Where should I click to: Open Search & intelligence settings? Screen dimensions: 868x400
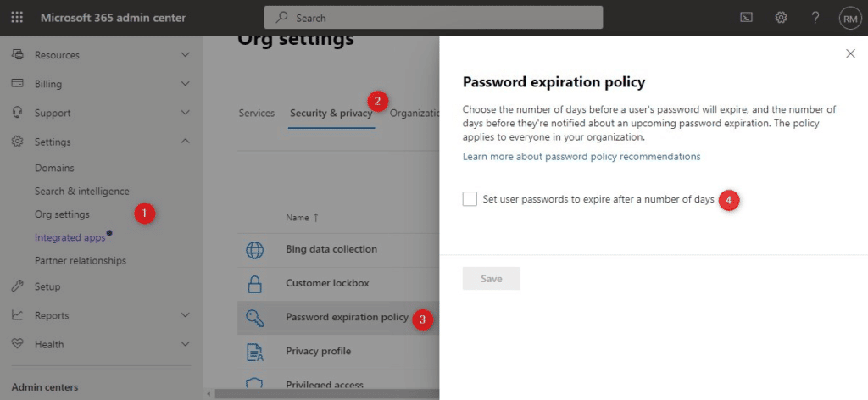(82, 191)
